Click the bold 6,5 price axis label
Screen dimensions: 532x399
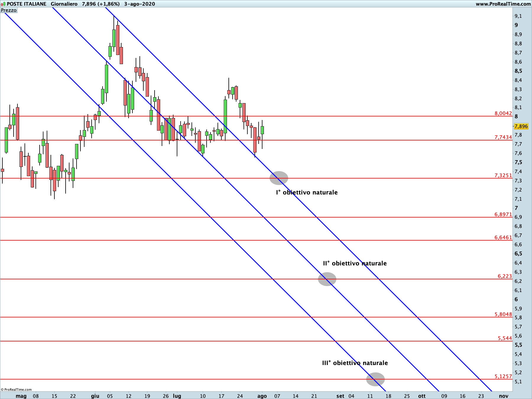coord(518,254)
